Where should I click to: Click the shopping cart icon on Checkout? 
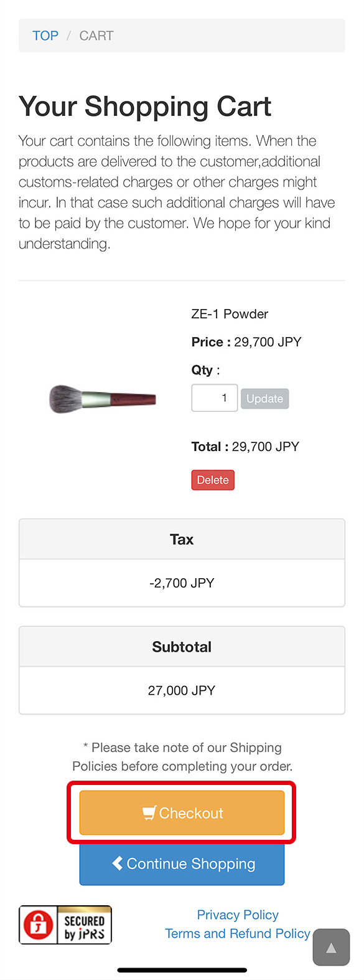click(x=149, y=813)
